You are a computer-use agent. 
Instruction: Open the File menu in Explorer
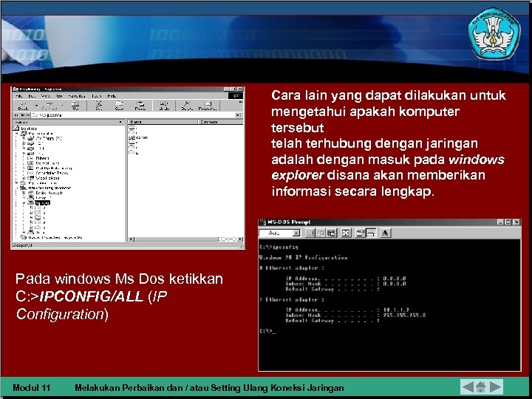pos(18,96)
